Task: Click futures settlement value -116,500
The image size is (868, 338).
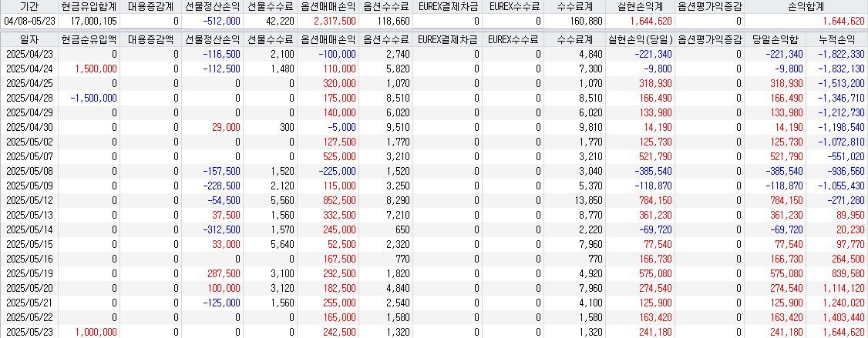Action: point(221,54)
